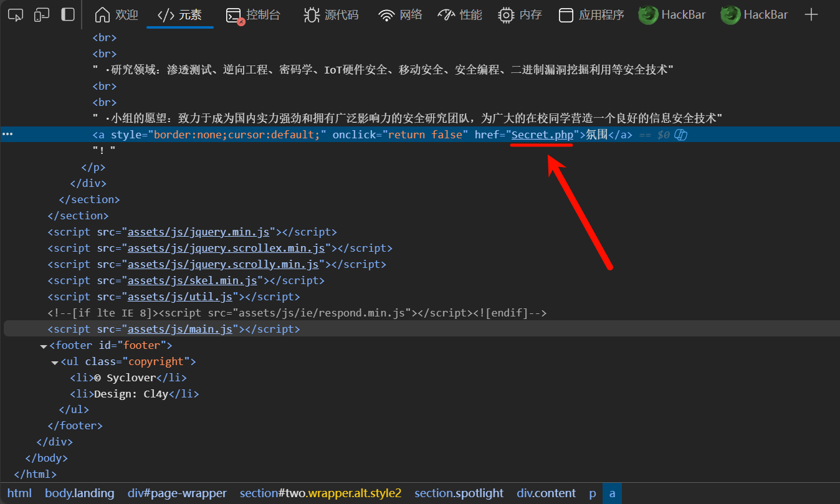Open assets/js/skel.min.js script link
This screenshot has width=840, height=504.
(193, 280)
